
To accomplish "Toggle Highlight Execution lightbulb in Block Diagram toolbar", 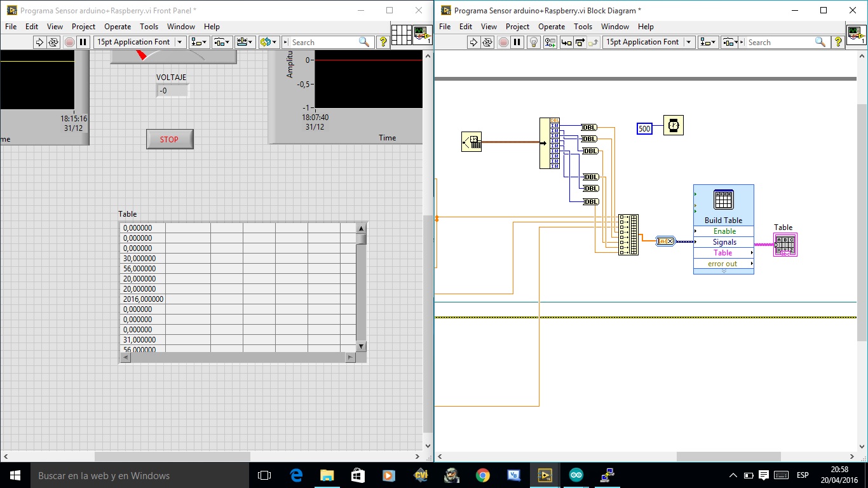I will click(x=533, y=42).
